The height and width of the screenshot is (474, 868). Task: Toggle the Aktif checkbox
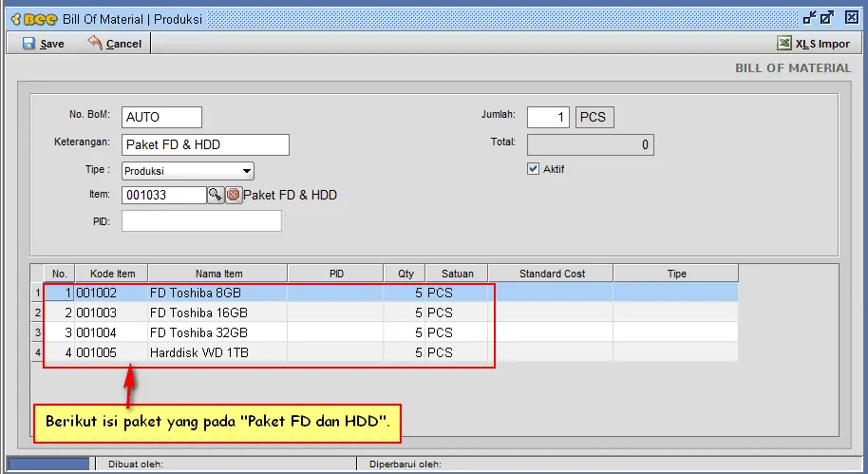(533, 169)
